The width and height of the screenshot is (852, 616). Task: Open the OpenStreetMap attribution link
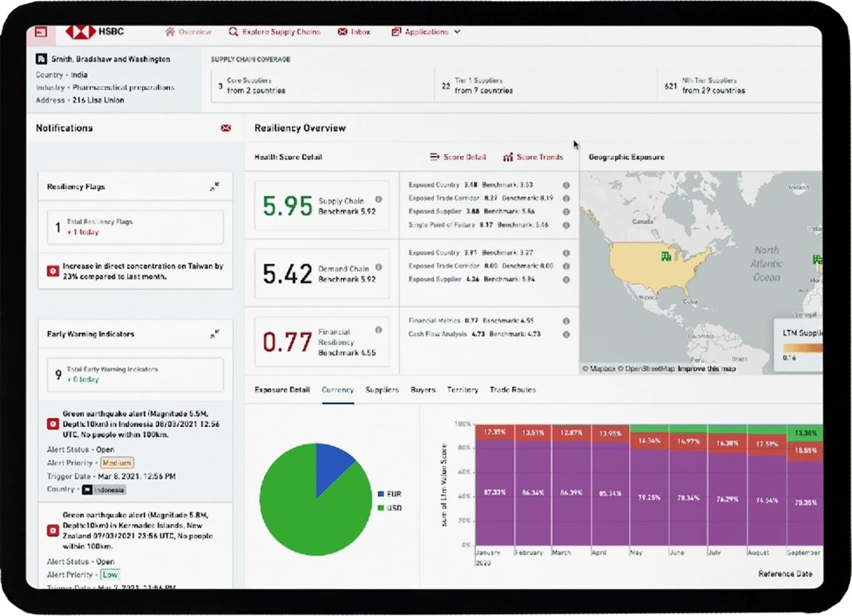coord(648,369)
